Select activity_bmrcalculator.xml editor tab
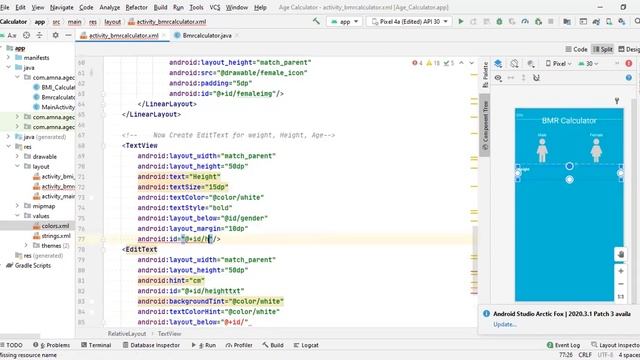640x360 pixels. click(123, 36)
